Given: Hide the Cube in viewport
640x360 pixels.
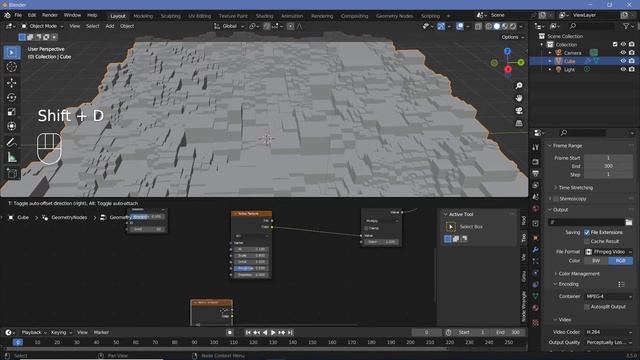Looking at the screenshot, I should (623, 61).
